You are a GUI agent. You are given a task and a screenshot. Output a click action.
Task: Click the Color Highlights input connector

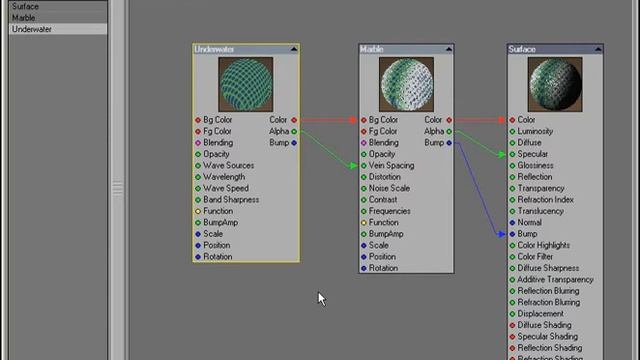point(512,246)
